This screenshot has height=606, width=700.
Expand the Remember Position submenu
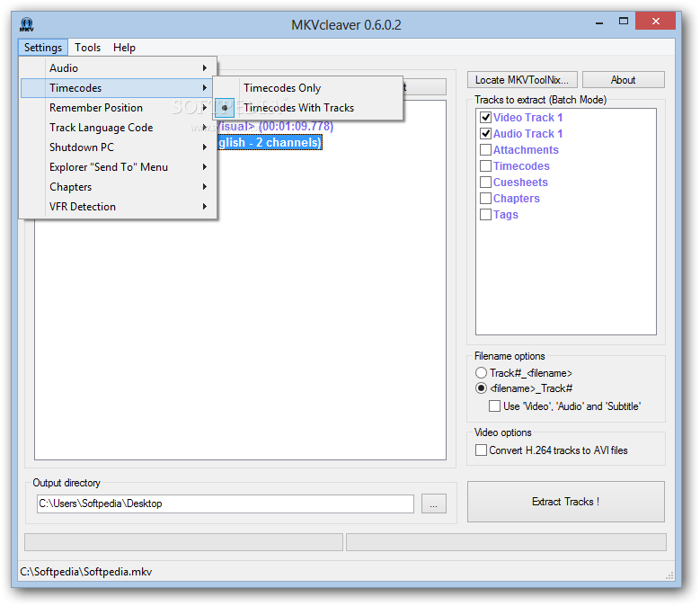pos(119,108)
